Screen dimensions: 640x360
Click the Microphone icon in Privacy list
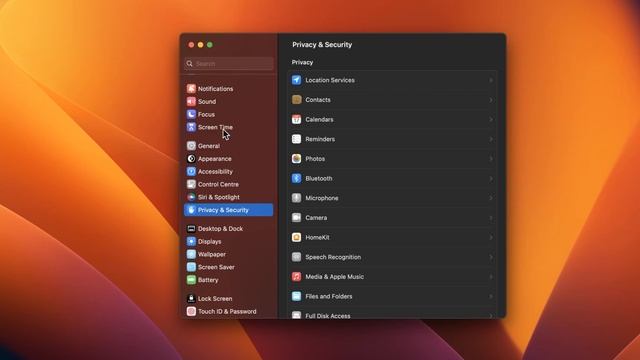[x=296, y=198]
